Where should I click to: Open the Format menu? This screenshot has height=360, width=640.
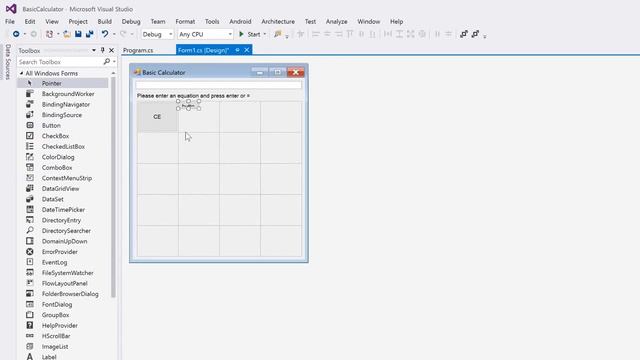click(185, 22)
